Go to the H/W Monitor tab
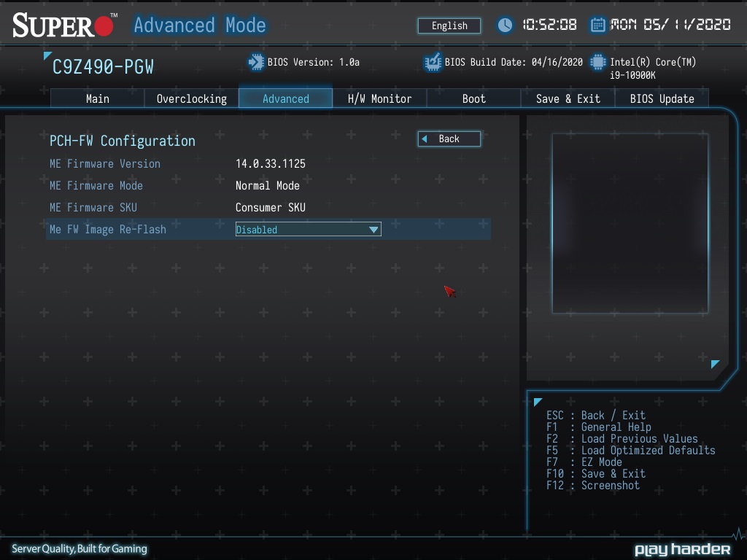 (x=379, y=98)
